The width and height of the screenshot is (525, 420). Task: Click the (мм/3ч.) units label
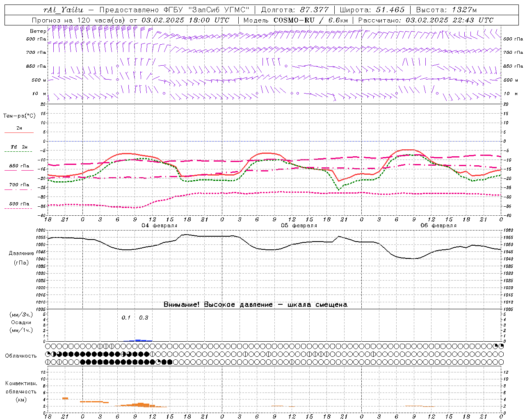(x=21, y=315)
